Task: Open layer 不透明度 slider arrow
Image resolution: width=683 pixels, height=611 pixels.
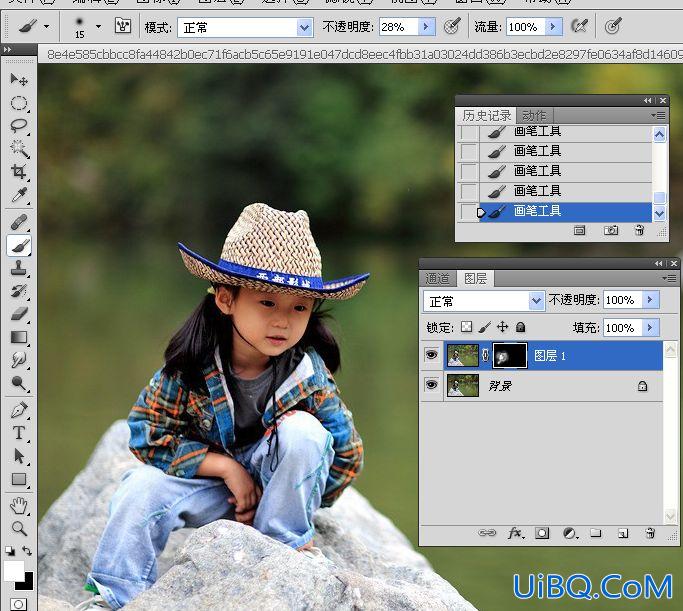Action: point(650,300)
